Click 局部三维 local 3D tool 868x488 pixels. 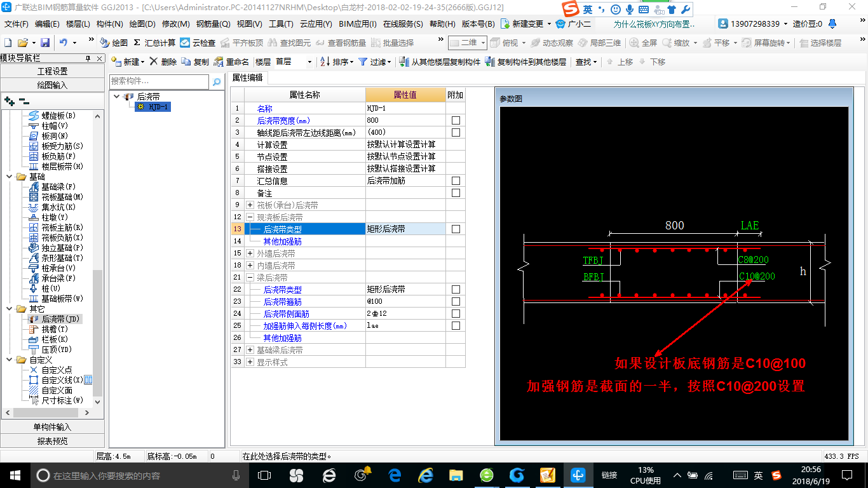[x=600, y=43]
